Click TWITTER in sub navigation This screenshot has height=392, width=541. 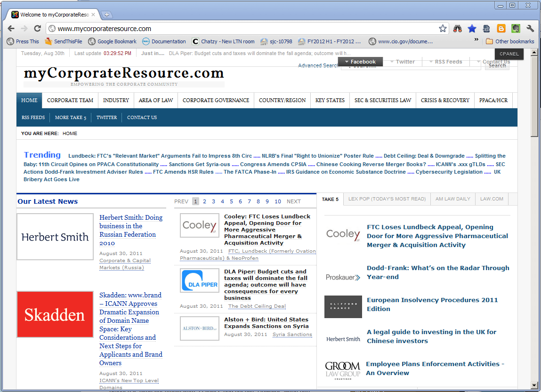(106, 118)
